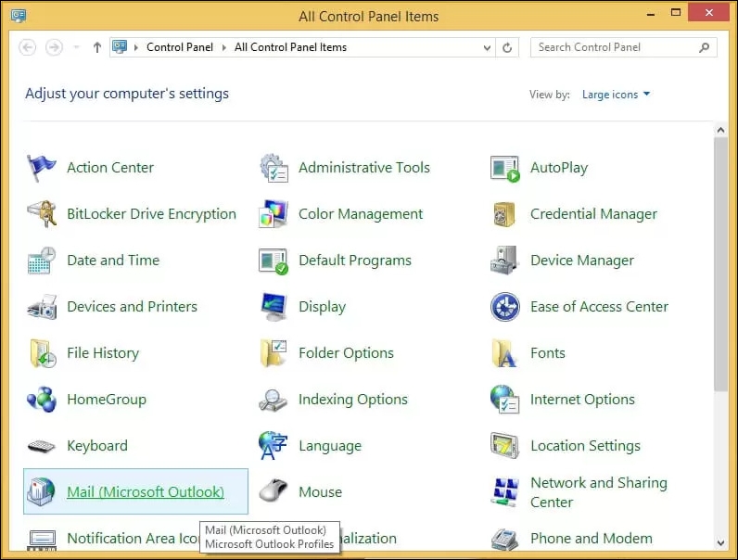Screen dimensions: 738x560
Task: Open the Indexing Options magnifier icon
Action: click(273, 400)
